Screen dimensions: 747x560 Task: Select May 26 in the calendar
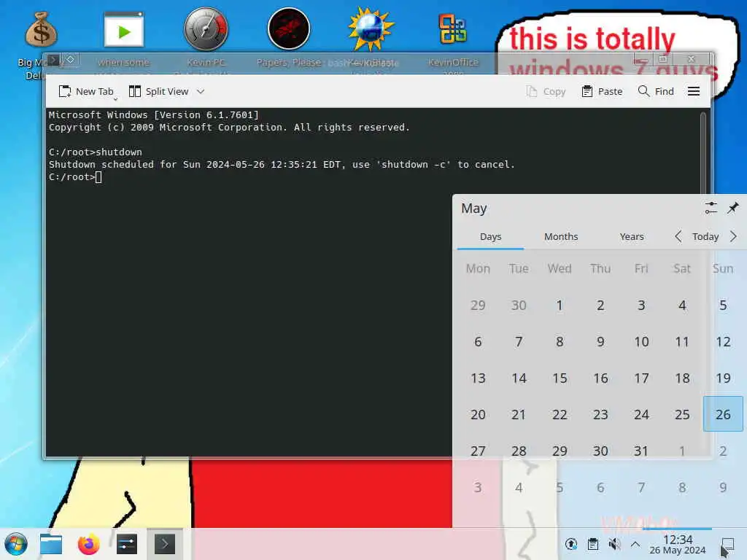pyautogui.click(x=723, y=414)
